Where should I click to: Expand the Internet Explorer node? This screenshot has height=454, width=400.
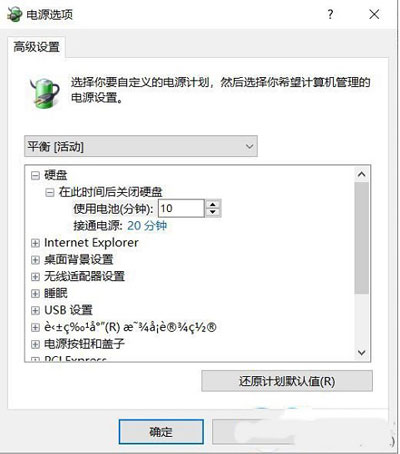coord(35,243)
